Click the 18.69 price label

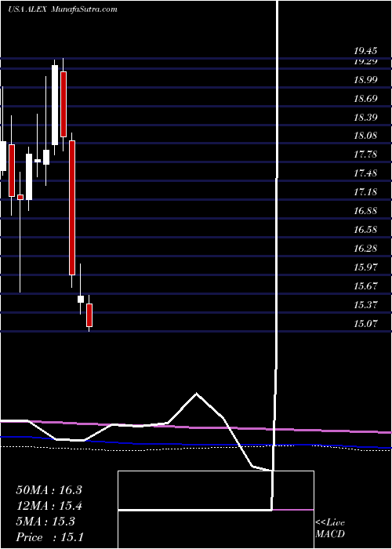(365, 99)
